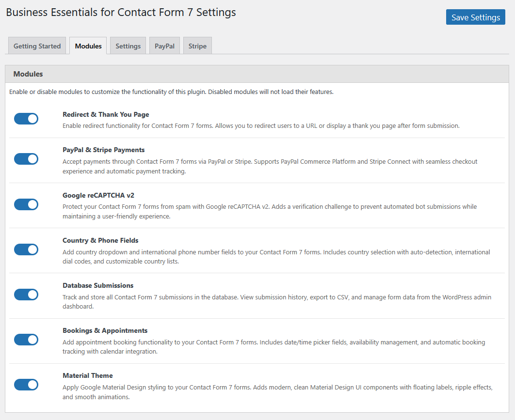Switch off Country & Phone Fields toggle

pos(26,249)
